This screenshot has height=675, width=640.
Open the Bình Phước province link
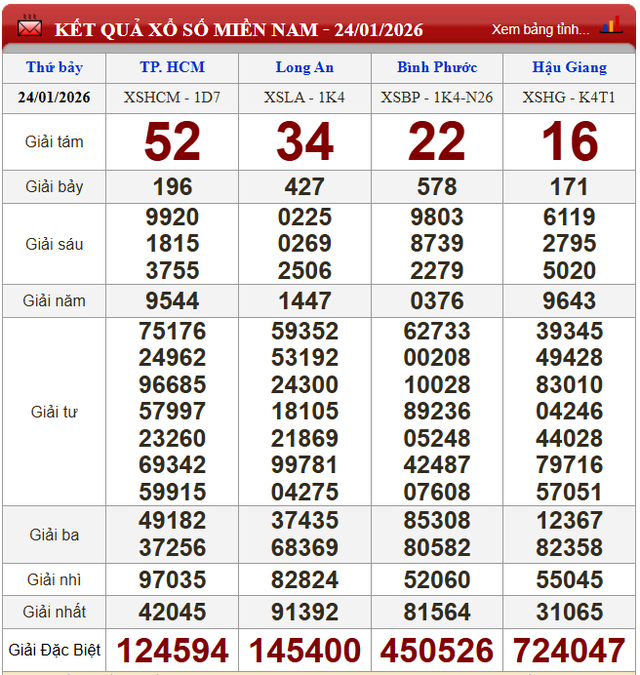click(437, 68)
